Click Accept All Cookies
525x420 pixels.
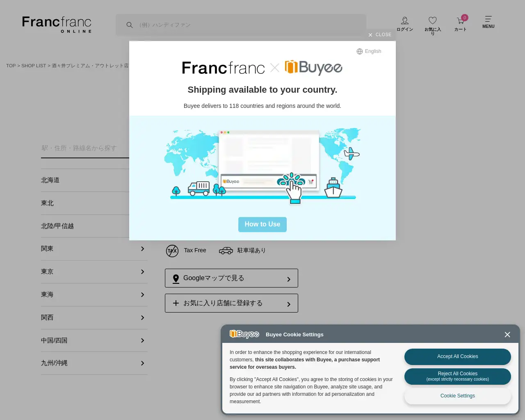pyautogui.click(x=458, y=357)
